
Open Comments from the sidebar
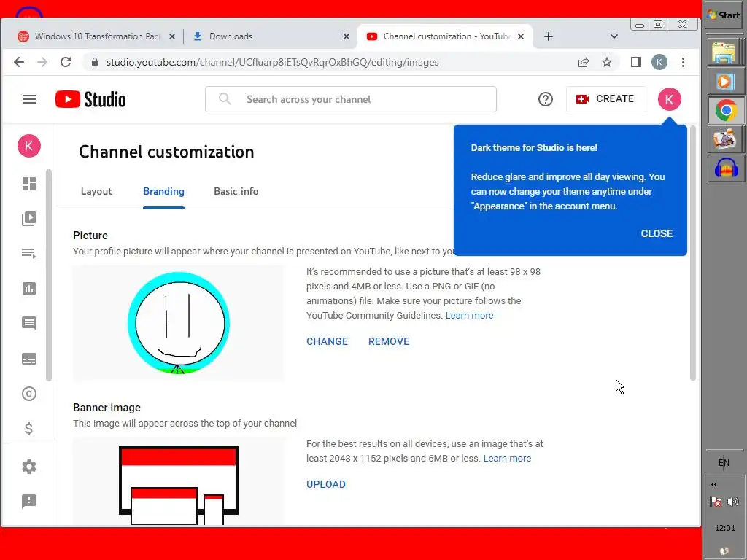tap(29, 324)
